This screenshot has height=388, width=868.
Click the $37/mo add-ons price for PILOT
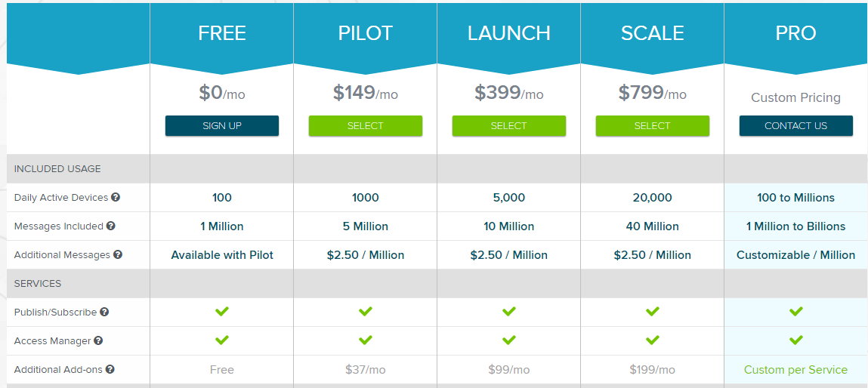365,370
